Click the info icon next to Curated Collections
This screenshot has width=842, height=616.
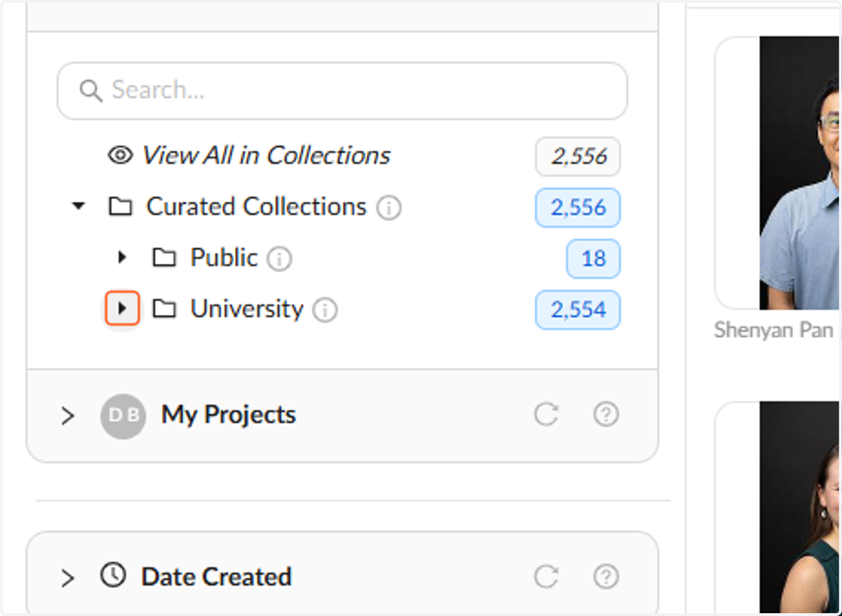click(x=389, y=208)
